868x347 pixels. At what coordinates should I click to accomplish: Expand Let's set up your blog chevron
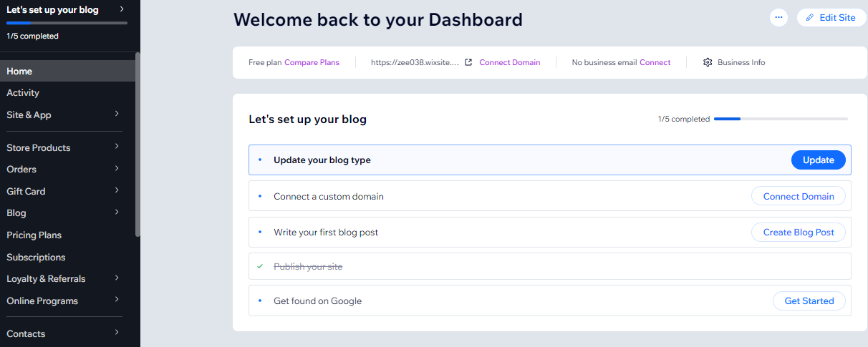[x=121, y=9]
